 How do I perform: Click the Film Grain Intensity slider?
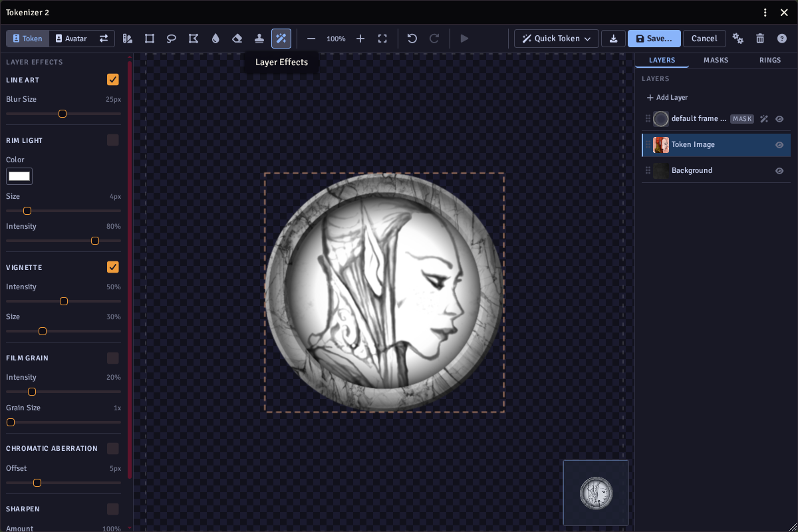coord(64,392)
